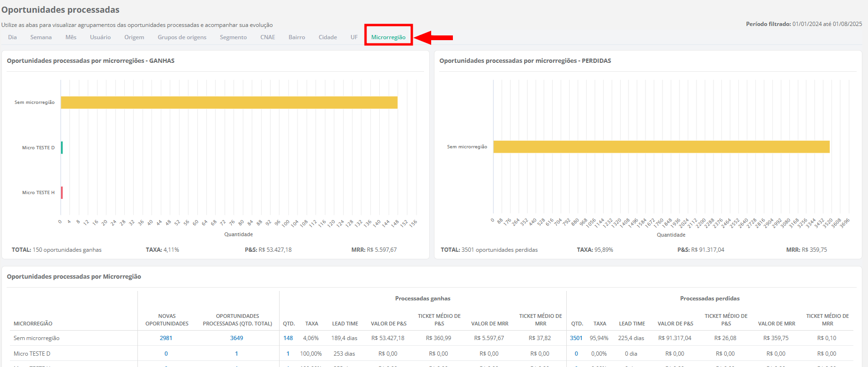
Task: Click the yellow Sem microrregião bar in GANHAS chart
Action: pyautogui.click(x=229, y=102)
